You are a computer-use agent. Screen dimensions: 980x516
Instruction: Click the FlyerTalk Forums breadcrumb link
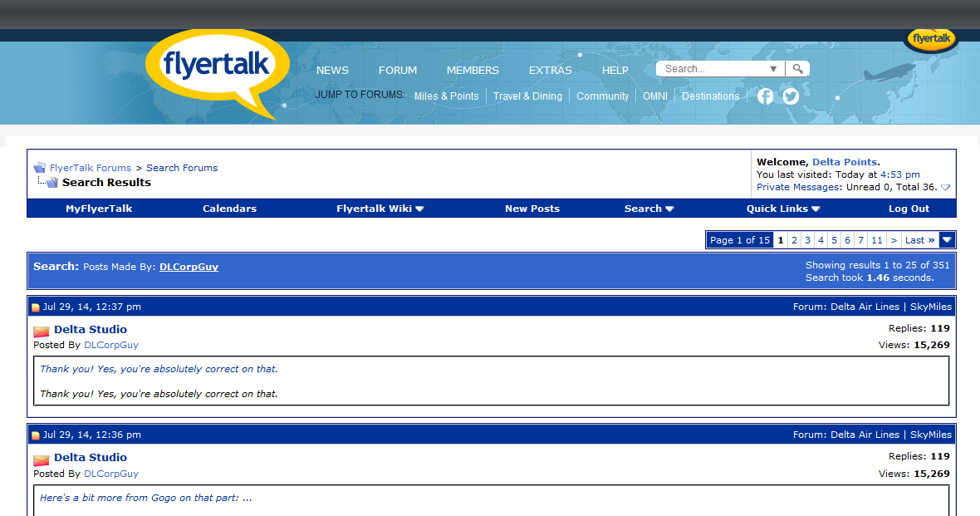pyautogui.click(x=90, y=168)
